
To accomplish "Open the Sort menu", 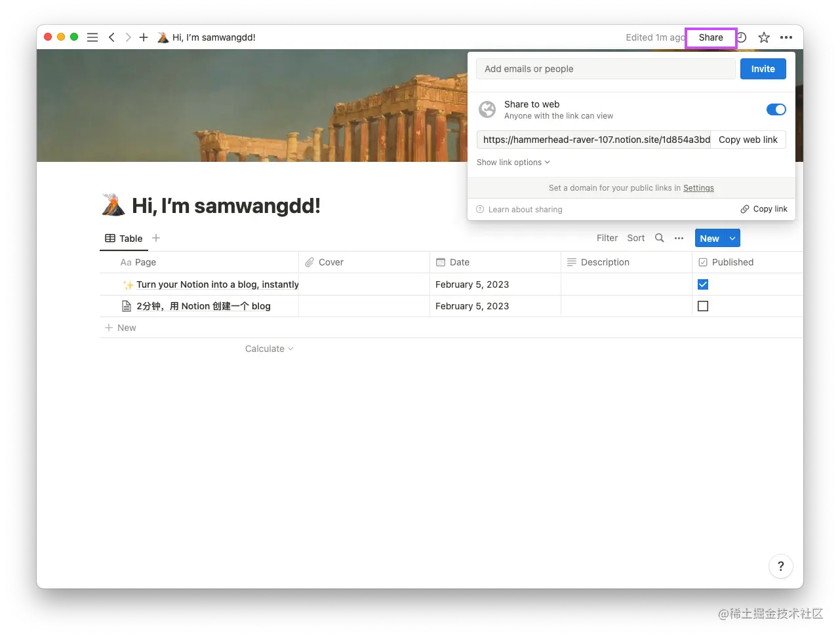I will click(x=636, y=238).
